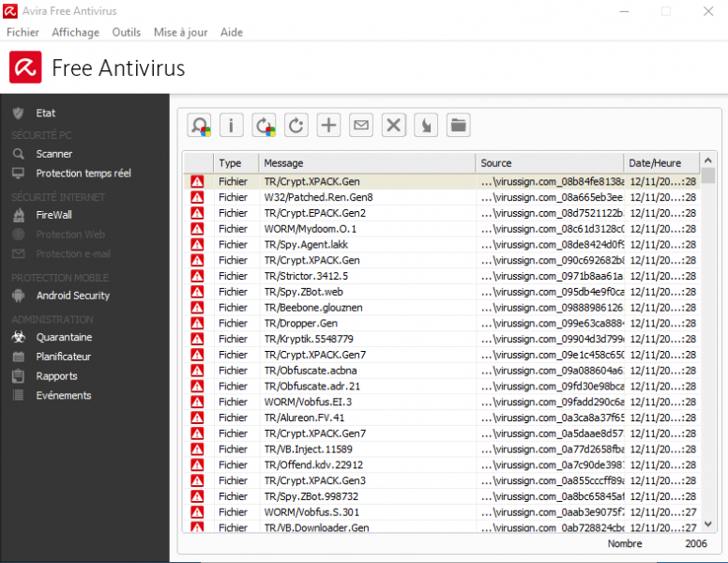Open the Outils menu
The width and height of the screenshot is (728, 563).
(x=127, y=32)
